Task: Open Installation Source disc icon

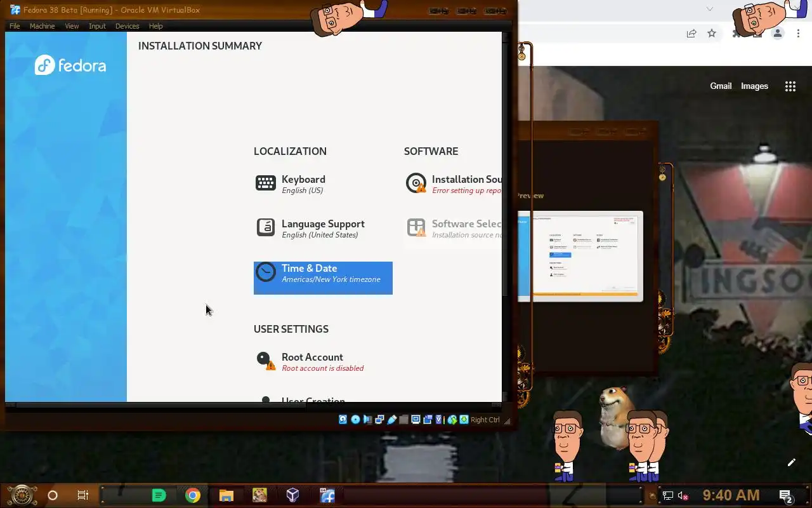Action: pos(416,183)
